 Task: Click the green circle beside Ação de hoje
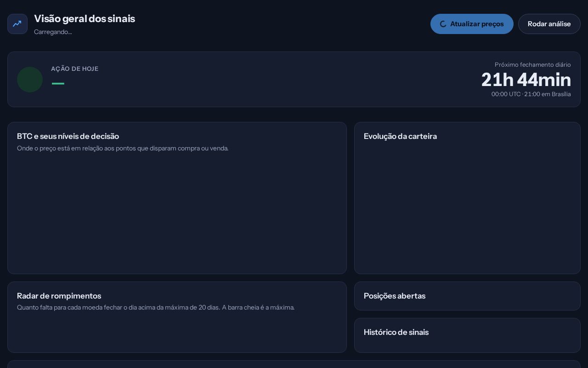[x=30, y=80]
